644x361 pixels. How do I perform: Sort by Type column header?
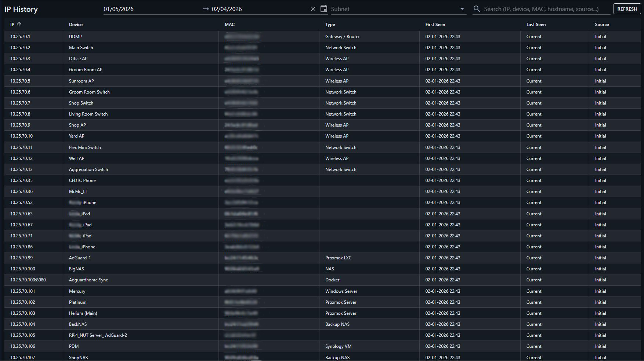[330, 25]
